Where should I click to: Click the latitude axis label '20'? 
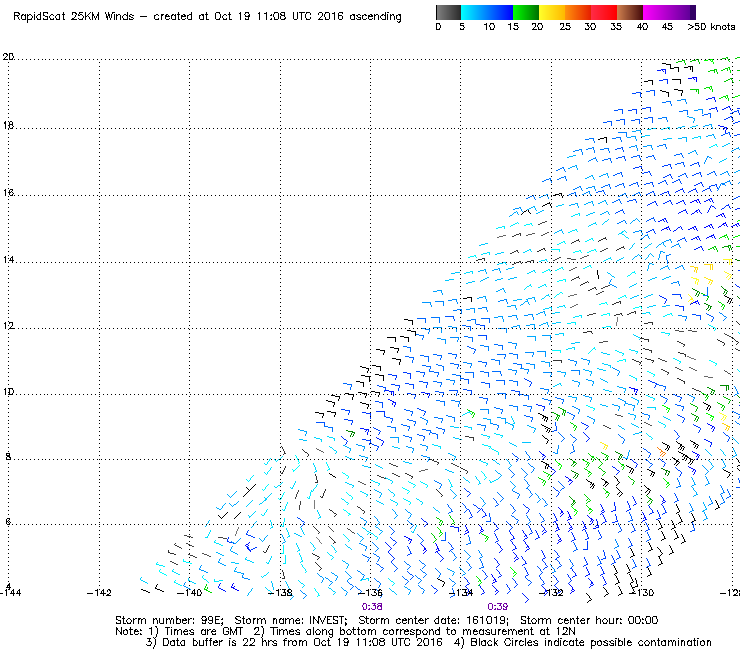pyautogui.click(x=8, y=57)
